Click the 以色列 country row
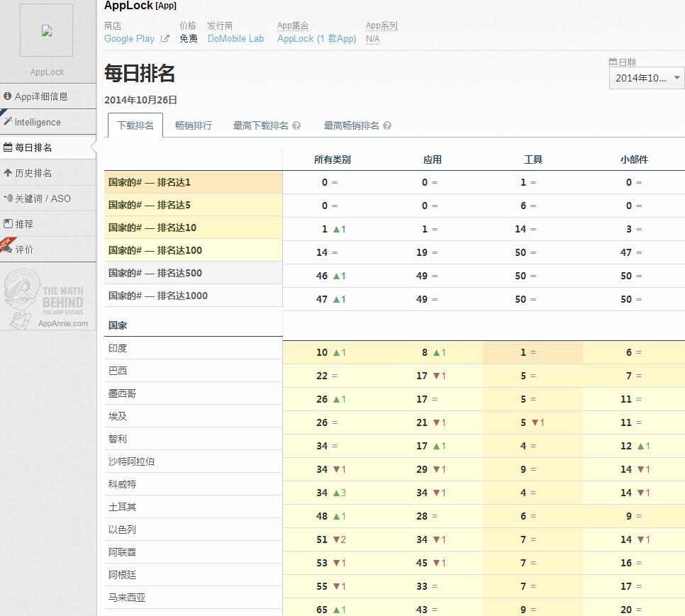Viewport: 685px width, 616px height. tap(193, 530)
